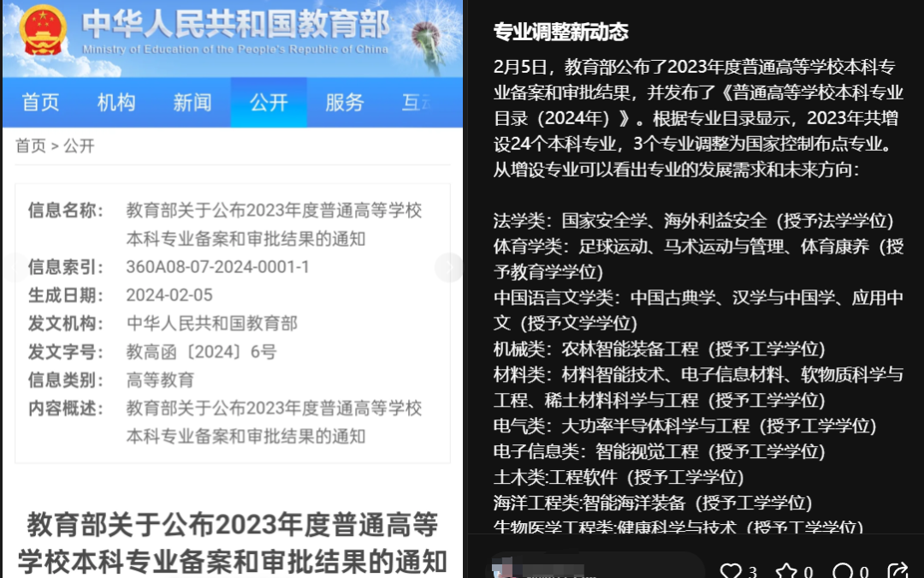This screenshot has height=578, width=924.
Task: Click the 信息索引 label
Action: tap(65, 267)
